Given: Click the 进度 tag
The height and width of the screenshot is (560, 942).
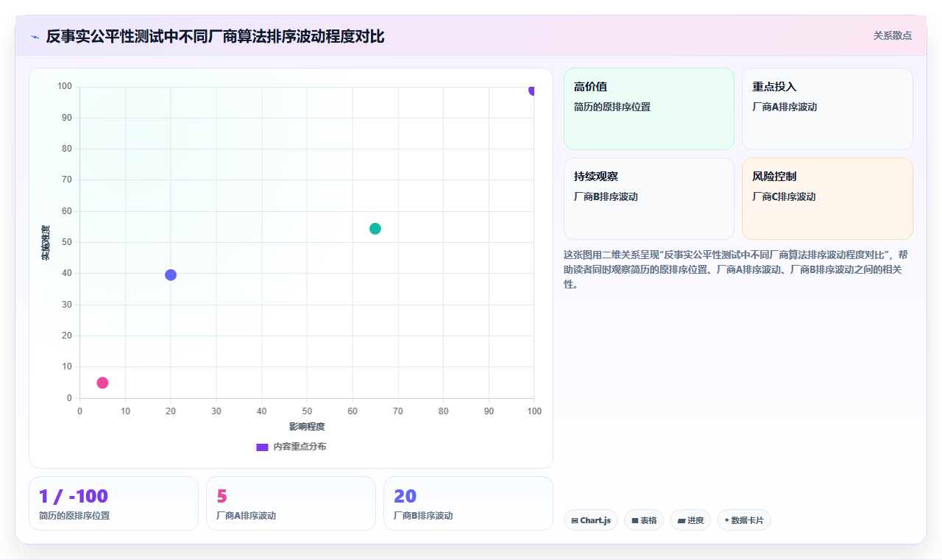Looking at the screenshot, I should 690,520.
